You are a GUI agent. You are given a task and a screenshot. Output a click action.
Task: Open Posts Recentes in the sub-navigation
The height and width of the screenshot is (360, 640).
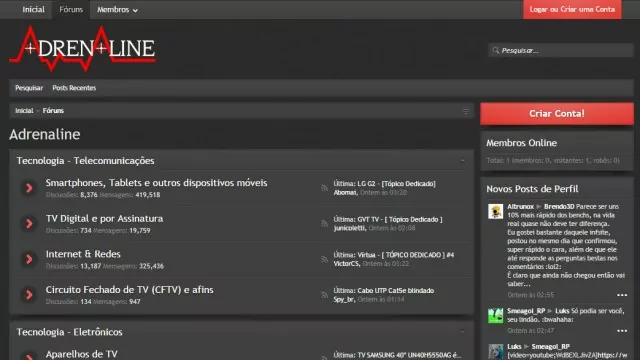pyautogui.click(x=74, y=88)
